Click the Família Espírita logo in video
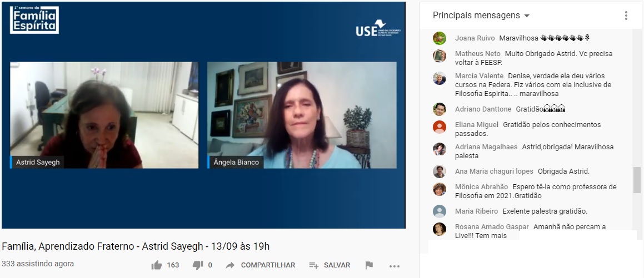 [34, 19]
